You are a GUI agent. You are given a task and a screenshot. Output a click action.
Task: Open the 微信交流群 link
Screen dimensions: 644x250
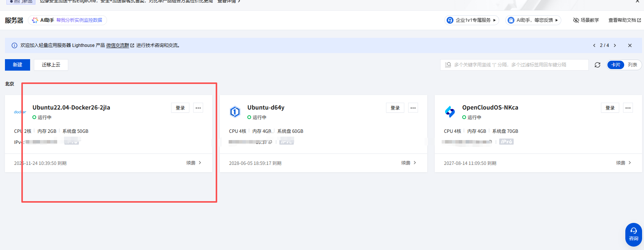[120, 45]
